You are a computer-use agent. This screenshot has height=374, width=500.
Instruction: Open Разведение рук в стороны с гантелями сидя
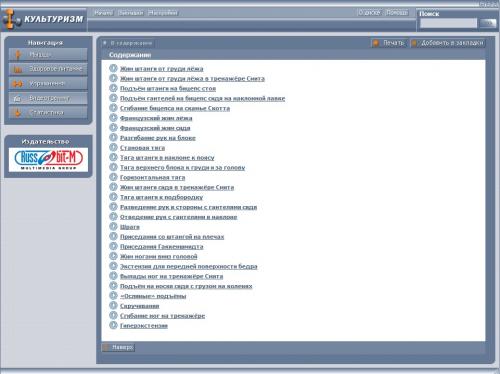tap(189, 207)
